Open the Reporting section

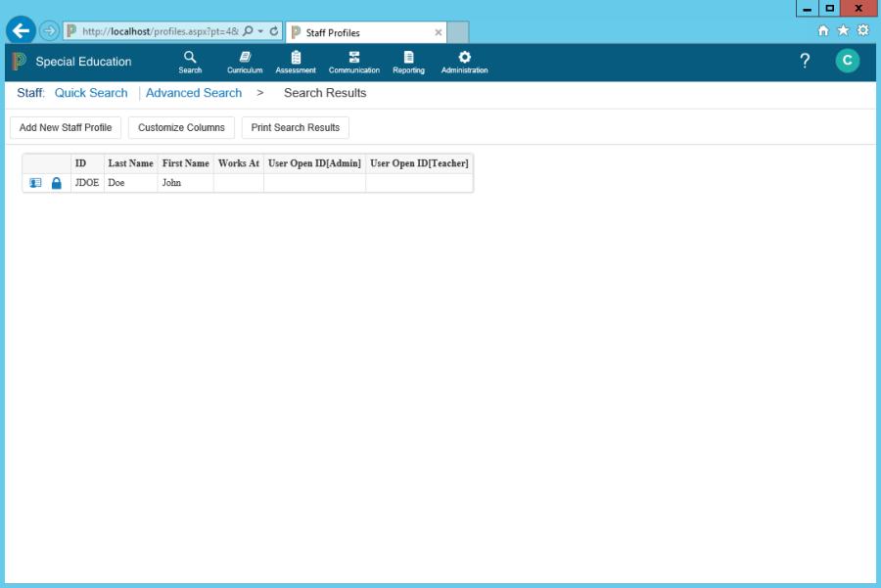pos(408,62)
